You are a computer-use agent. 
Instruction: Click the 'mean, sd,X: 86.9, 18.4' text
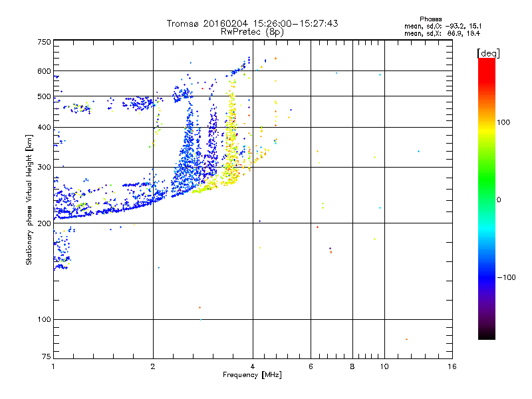(442, 33)
